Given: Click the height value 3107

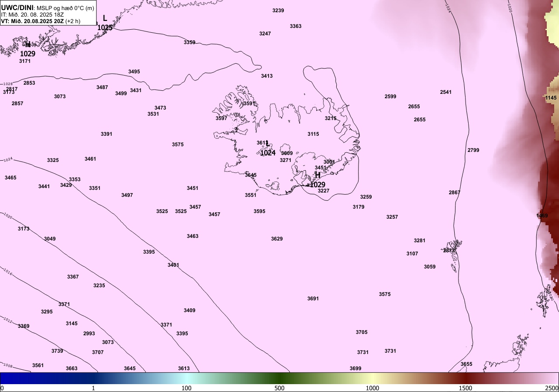Looking at the screenshot, I should [x=412, y=254].
